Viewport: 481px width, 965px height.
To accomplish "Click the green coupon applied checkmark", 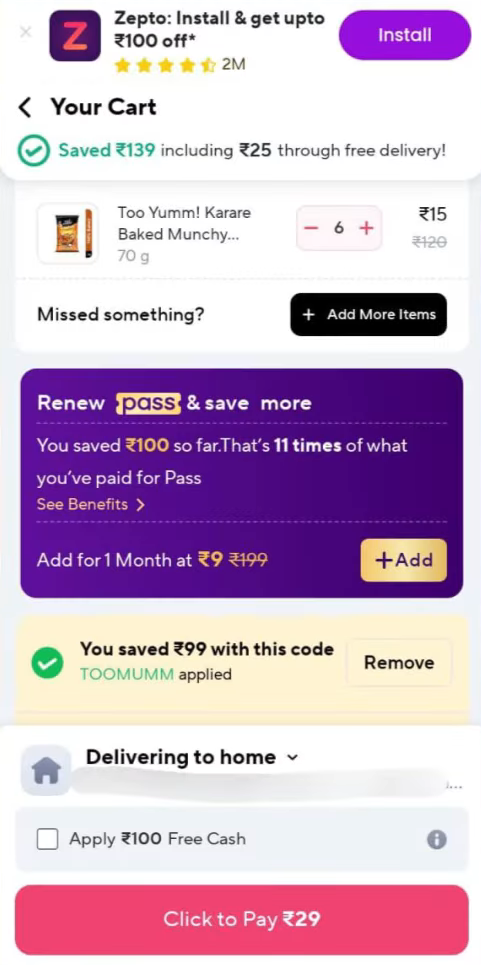I will [x=47, y=663].
